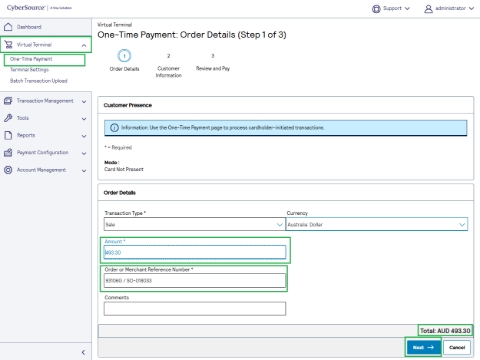The width and height of the screenshot is (480, 360).
Task: Click the Payment Configuration icon
Action: 8,152
